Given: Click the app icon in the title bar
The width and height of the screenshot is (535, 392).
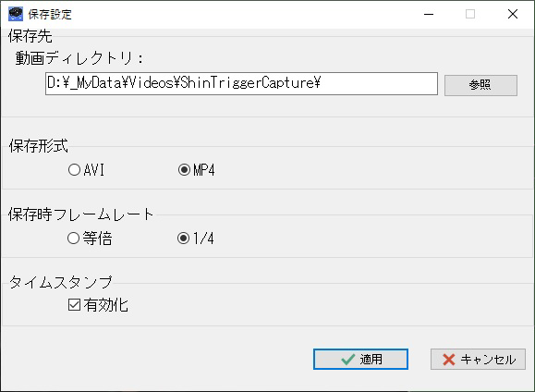Looking at the screenshot, I should point(16,14).
